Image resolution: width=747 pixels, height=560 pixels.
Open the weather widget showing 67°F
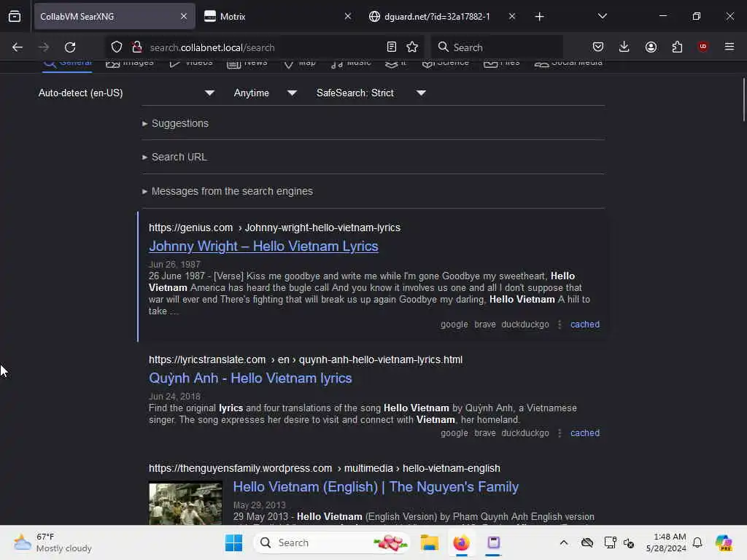pos(53,542)
